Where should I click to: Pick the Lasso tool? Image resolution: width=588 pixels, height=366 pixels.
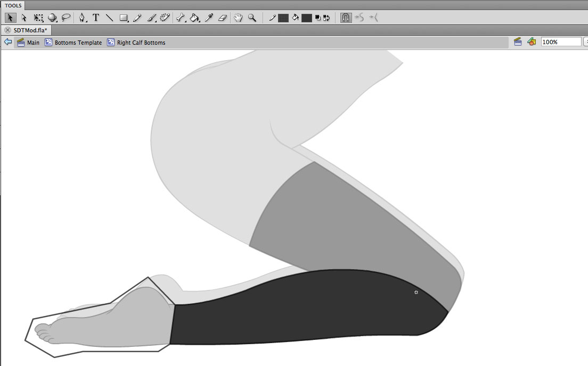[66, 18]
